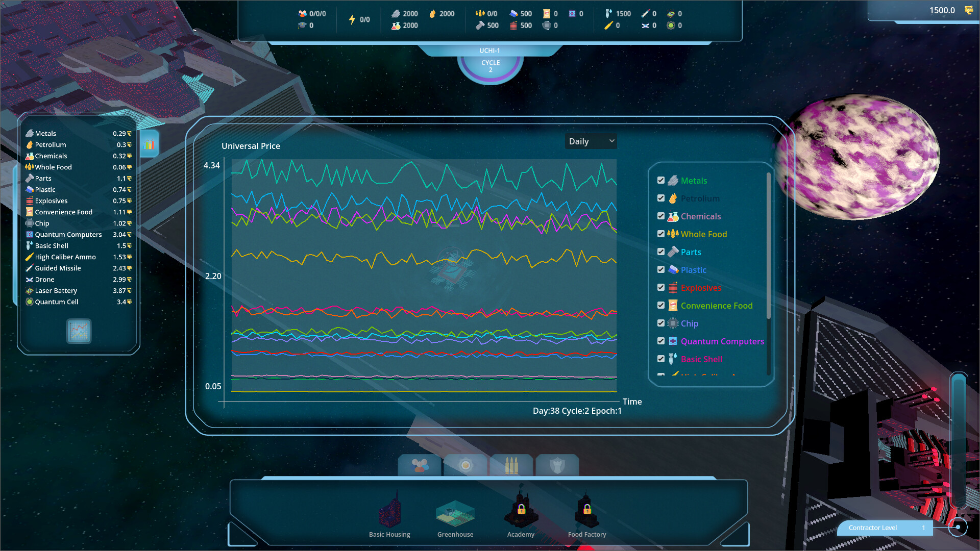Open the production buildings tab with gear icon
The image size is (980, 551).
465,465
